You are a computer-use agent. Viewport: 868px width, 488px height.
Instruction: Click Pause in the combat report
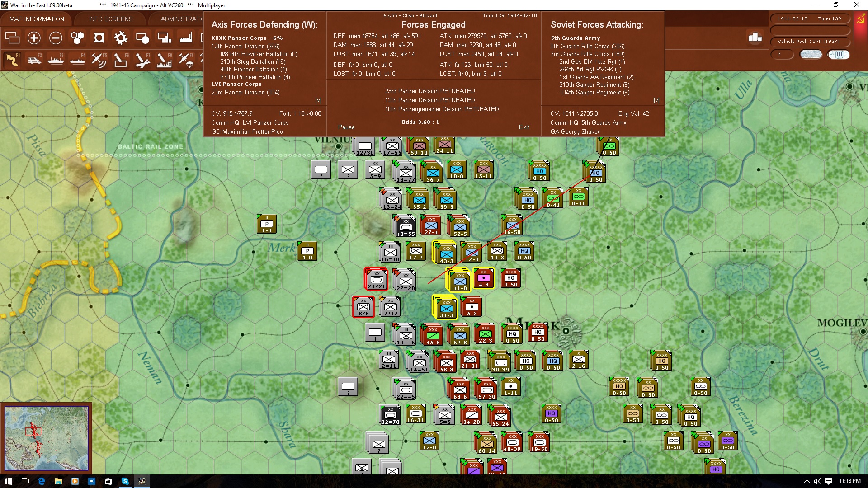[x=346, y=127]
